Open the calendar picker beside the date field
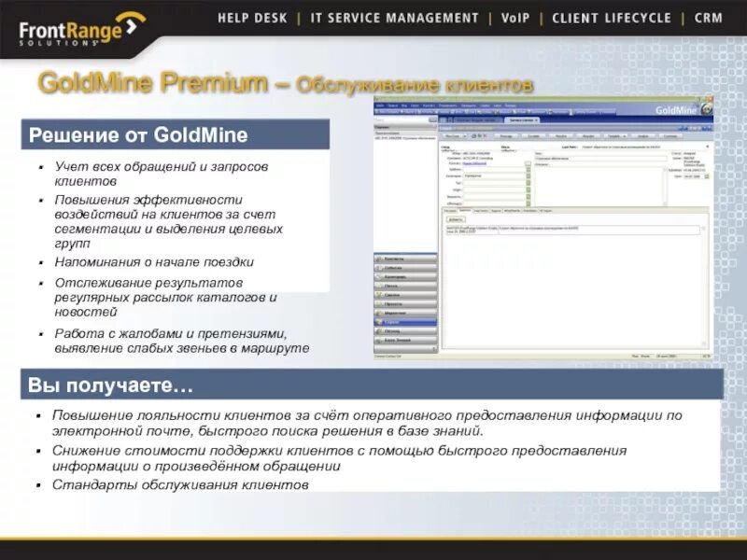The width and height of the screenshot is (747, 560). tap(707, 176)
